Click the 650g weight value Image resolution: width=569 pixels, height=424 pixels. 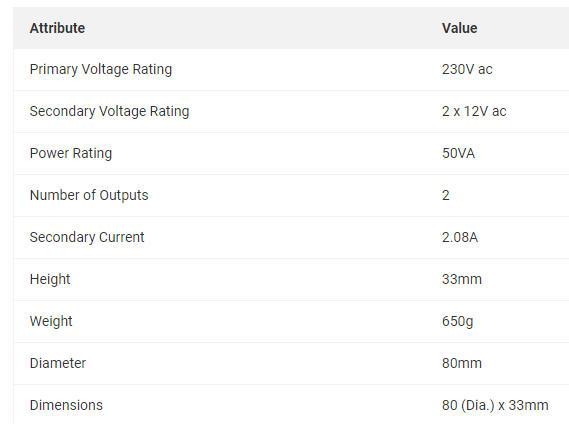click(457, 322)
